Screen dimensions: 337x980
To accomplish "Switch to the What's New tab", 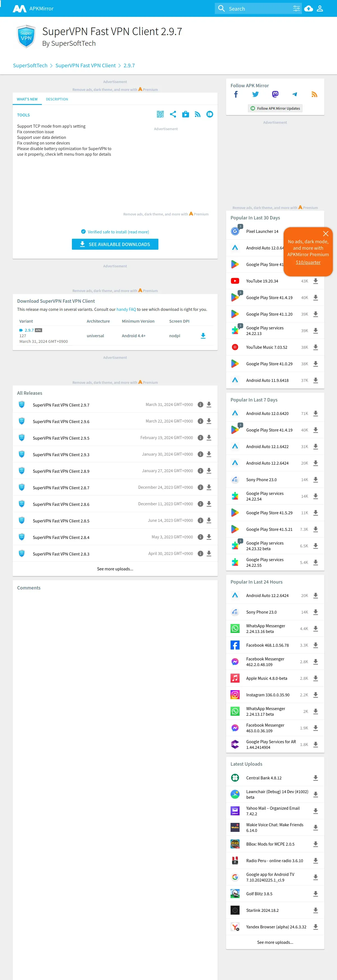I will 27,99.
